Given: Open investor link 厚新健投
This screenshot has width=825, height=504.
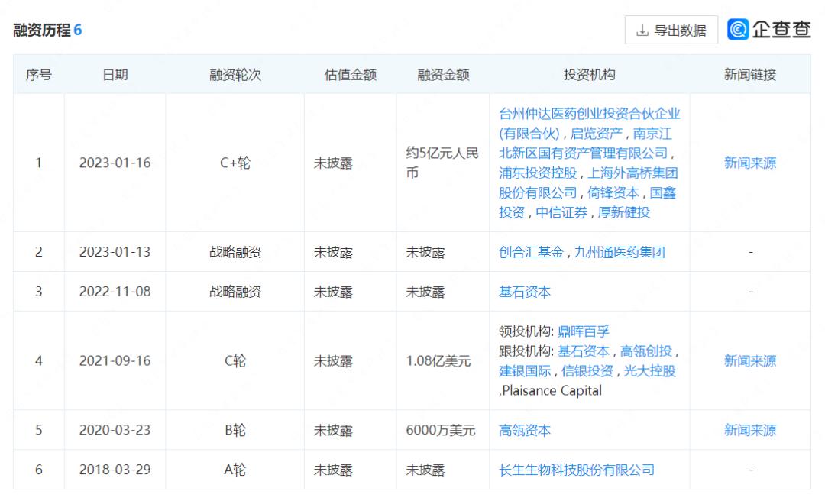Looking at the screenshot, I should [x=624, y=212].
